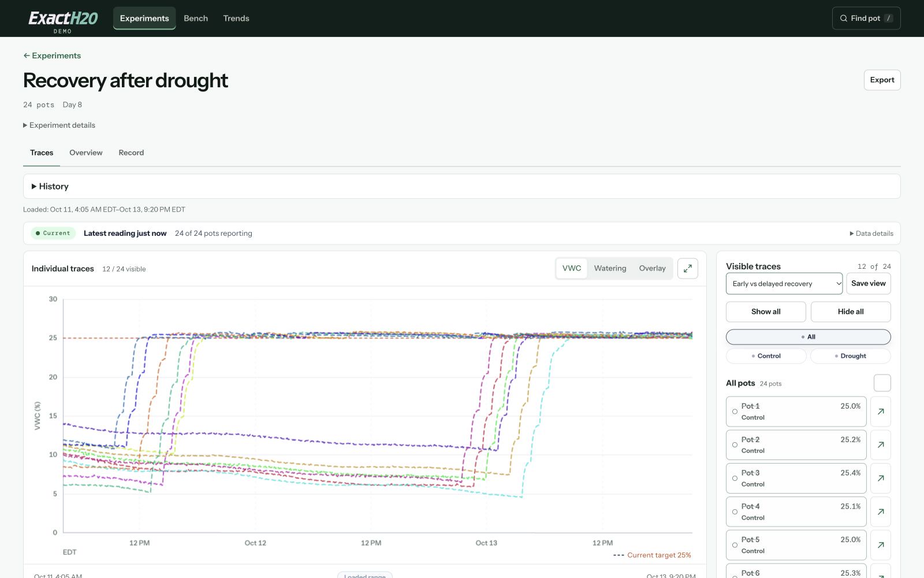
Task: Click the Current target 25% legend
Action: (652, 555)
